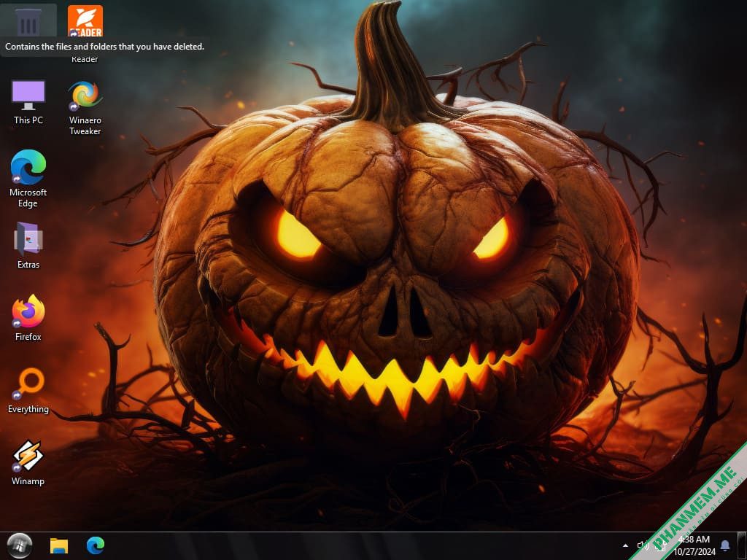Select the Extras folder icon
Screen dimensions: 747x560
[x=28, y=245]
